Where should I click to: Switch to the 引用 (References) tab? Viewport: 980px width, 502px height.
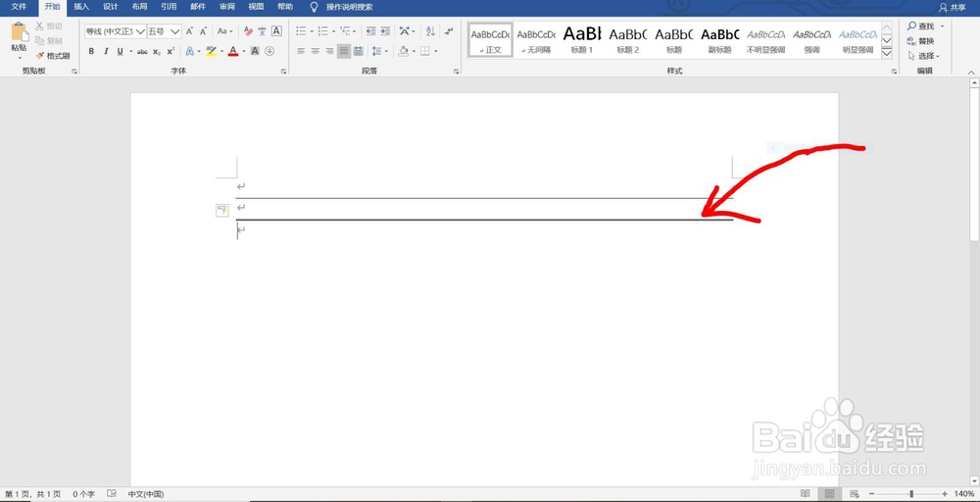click(169, 7)
